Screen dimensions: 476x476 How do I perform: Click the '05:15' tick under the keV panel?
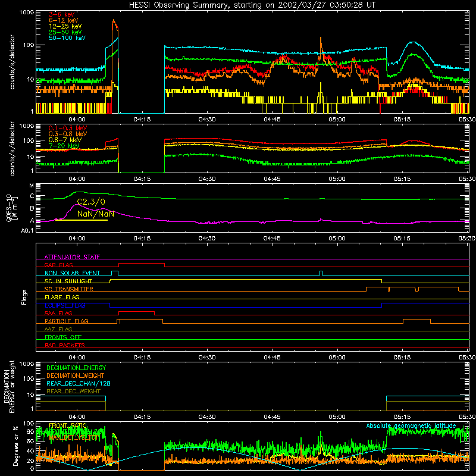pos(402,120)
